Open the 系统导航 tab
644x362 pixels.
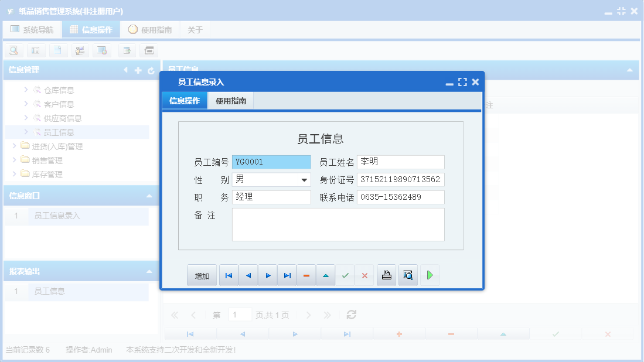pos(32,29)
